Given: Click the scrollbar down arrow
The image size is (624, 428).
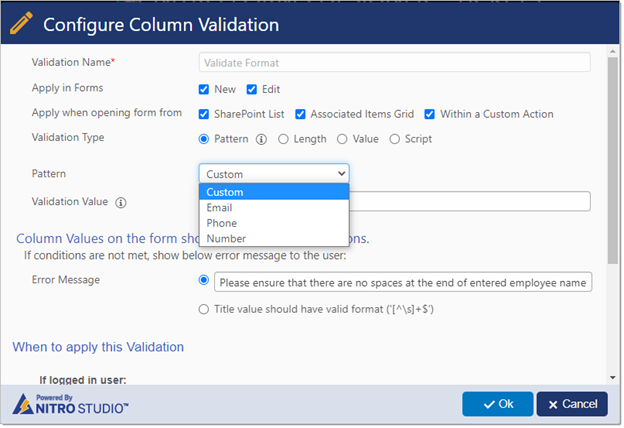Looking at the screenshot, I should [x=612, y=377].
